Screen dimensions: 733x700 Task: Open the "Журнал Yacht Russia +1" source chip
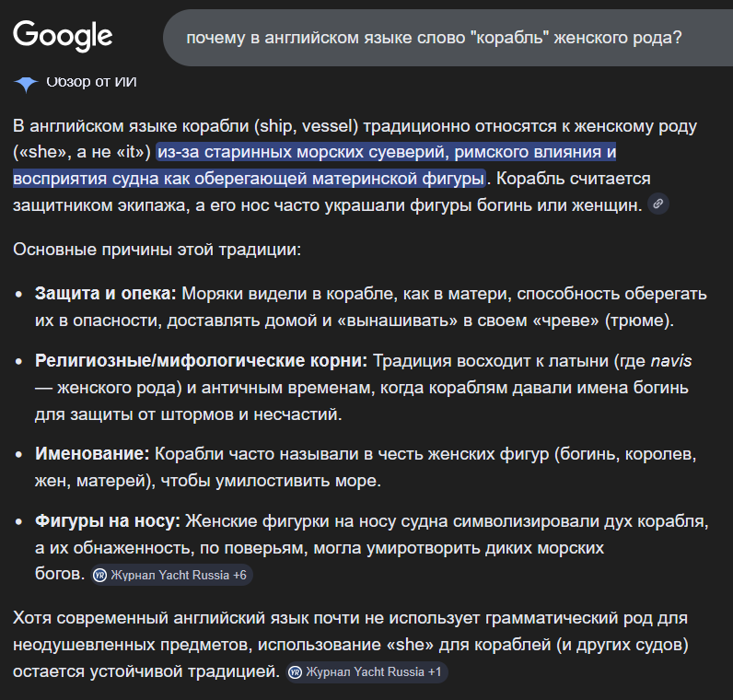click(366, 671)
